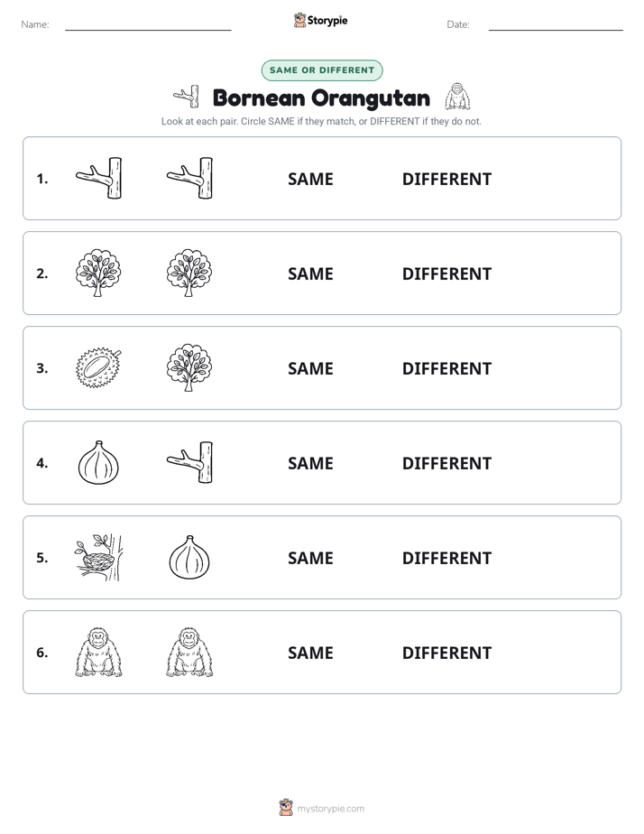The height and width of the screenshot is (834, 644).
Task: Click the branch icon beside the title
Action: click(187, 97)
